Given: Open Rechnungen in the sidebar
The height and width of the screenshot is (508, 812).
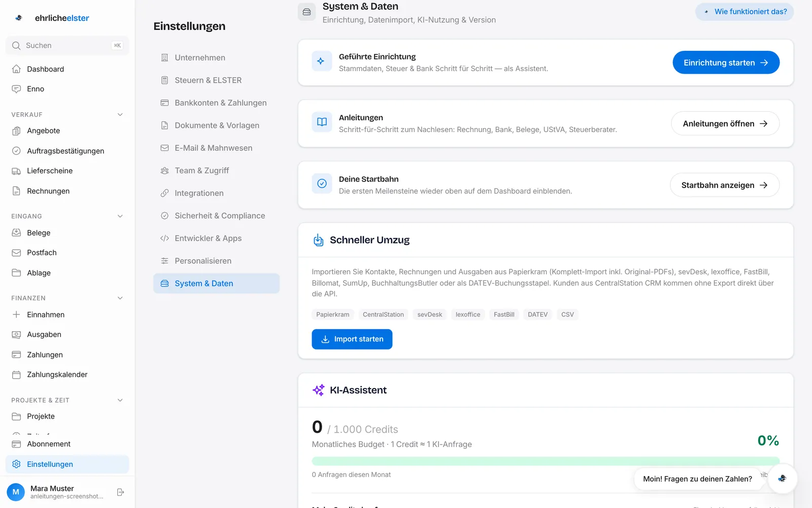Looking at the screenshot, I should click(x=67, y=191).
